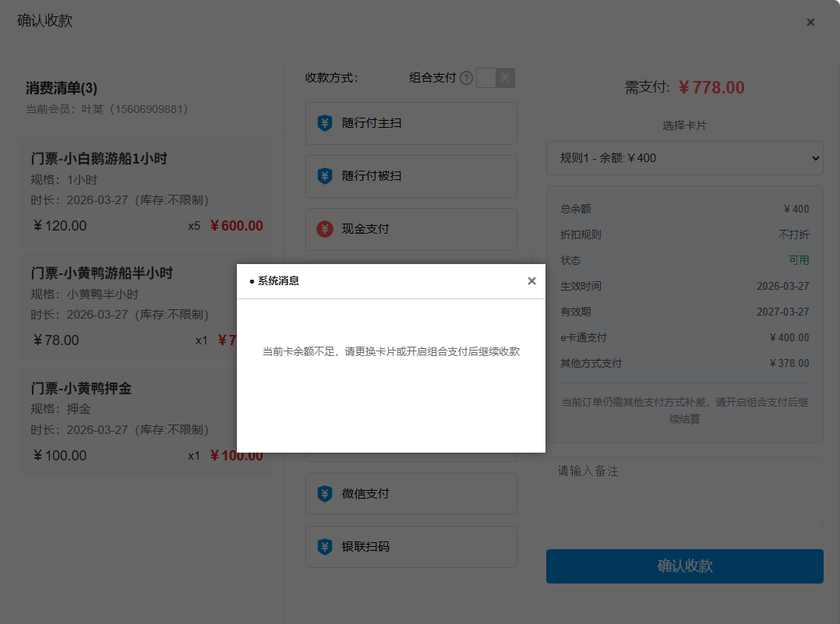Toggle the 组合支付 switch on

(x=496, y=78)
